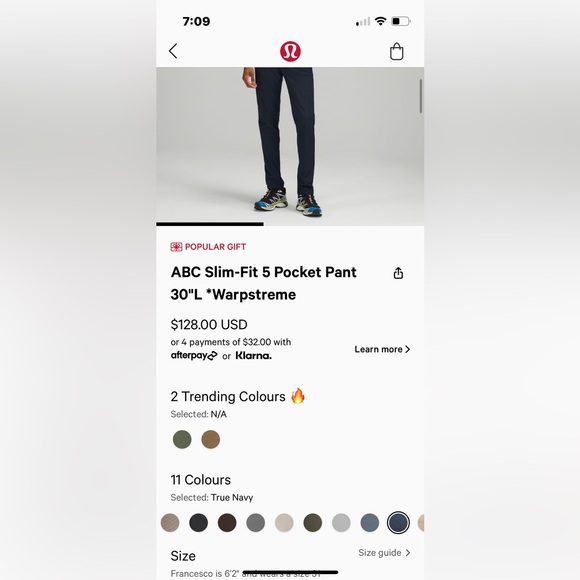The width and height of the screenshot is (580, 580).
Task: Pick the olive green colour swatch
Action: 313,523
